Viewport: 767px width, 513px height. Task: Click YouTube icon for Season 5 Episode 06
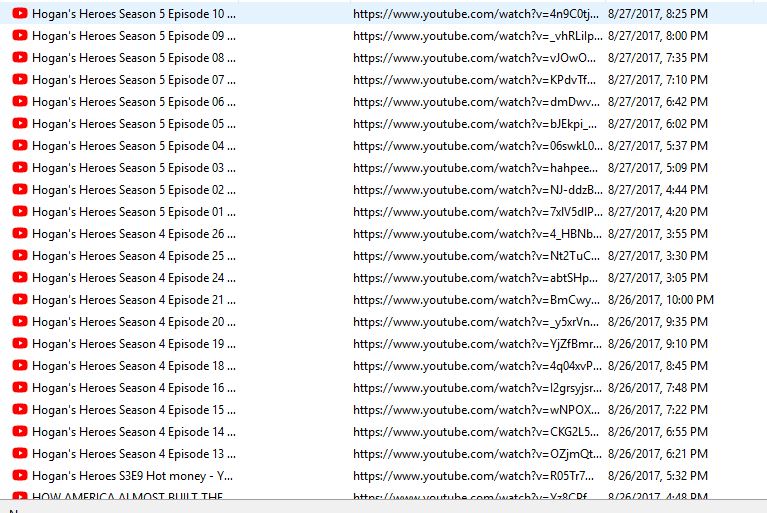click(20, 101)
